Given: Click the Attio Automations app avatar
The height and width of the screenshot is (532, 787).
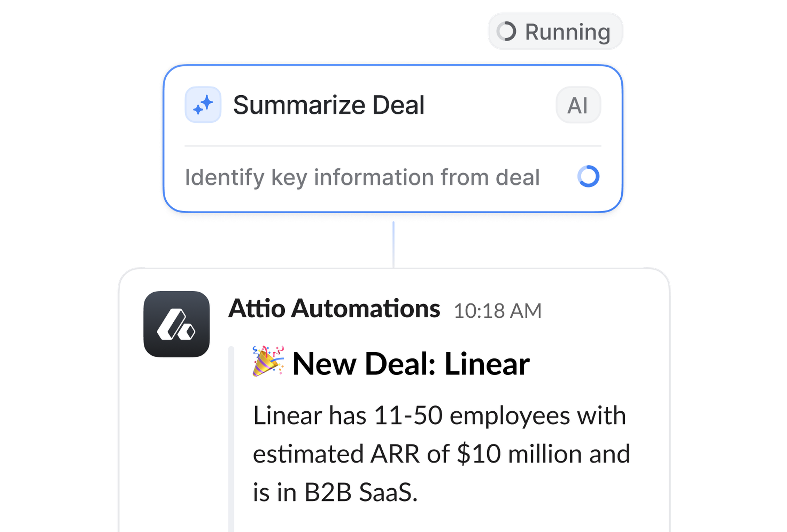Looking at the screenshot, I should [176, 324].
